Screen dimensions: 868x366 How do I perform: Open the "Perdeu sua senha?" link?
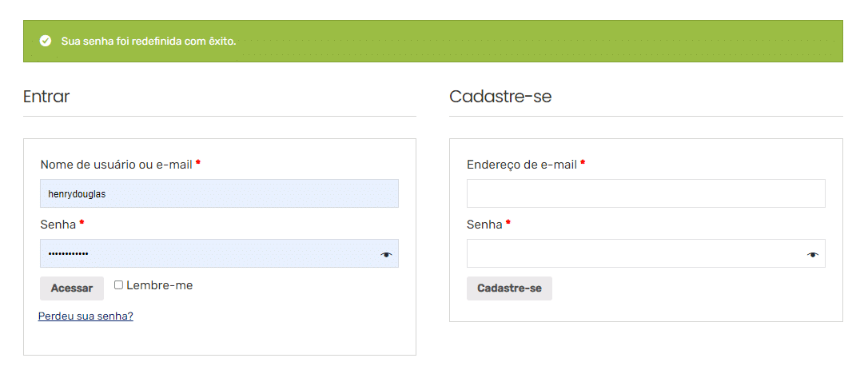86,316
